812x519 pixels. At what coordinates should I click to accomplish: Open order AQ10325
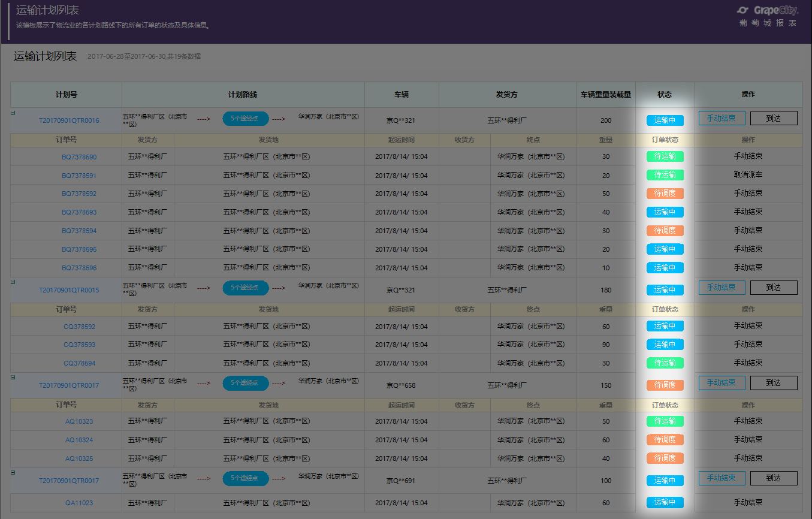click(x=79, y=459)
